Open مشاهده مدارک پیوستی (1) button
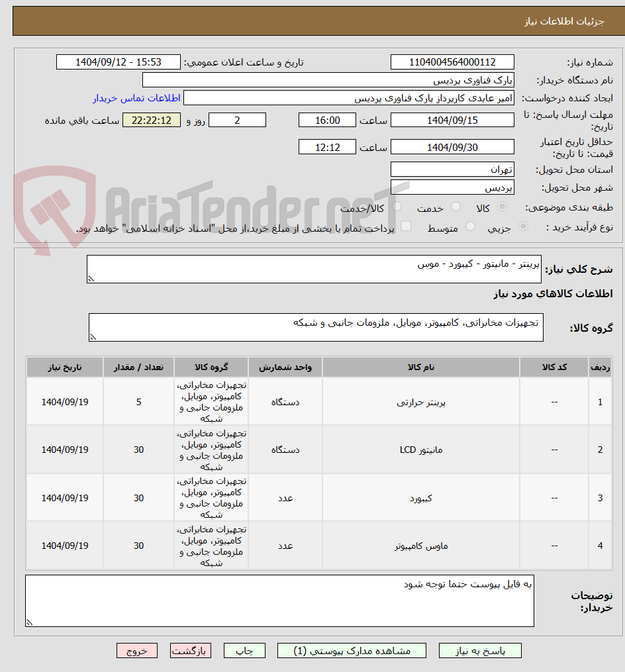This screenshot has width=625, height=672. click(352, 651)
